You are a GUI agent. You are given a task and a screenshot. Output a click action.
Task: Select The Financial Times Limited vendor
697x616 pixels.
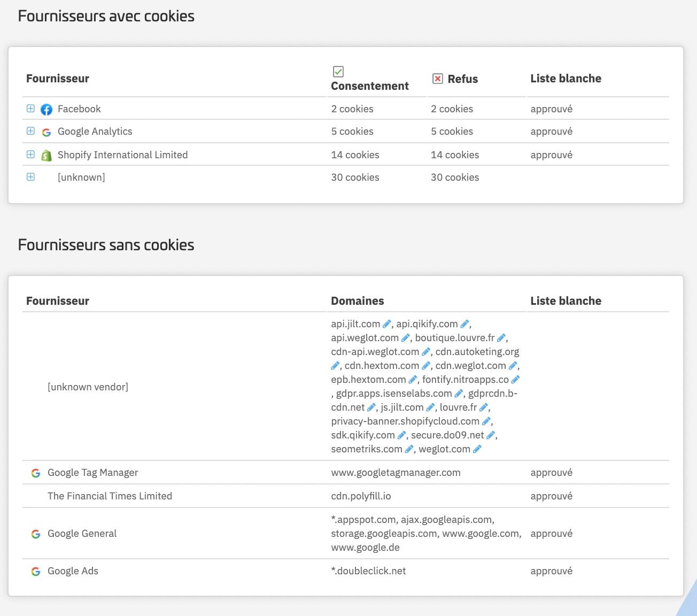(x=110, y=496)
